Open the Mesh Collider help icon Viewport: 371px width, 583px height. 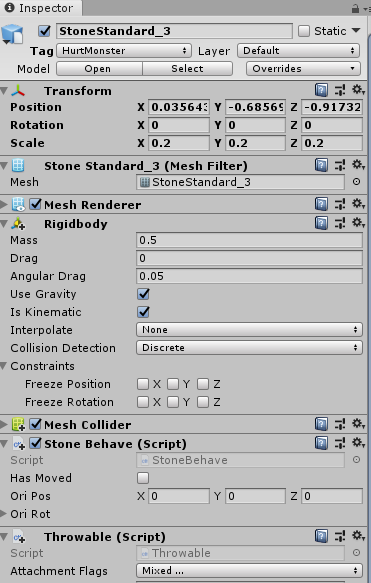[321, 424]
